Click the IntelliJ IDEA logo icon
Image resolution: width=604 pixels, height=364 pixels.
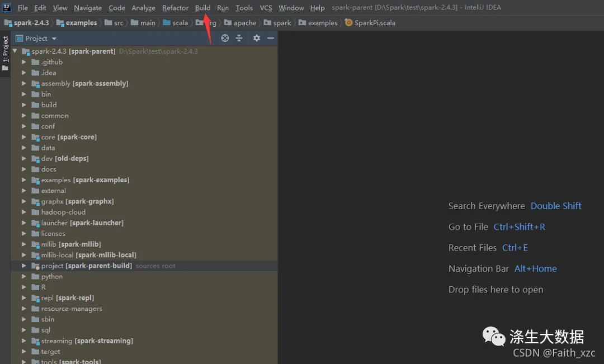click(7, 7)
